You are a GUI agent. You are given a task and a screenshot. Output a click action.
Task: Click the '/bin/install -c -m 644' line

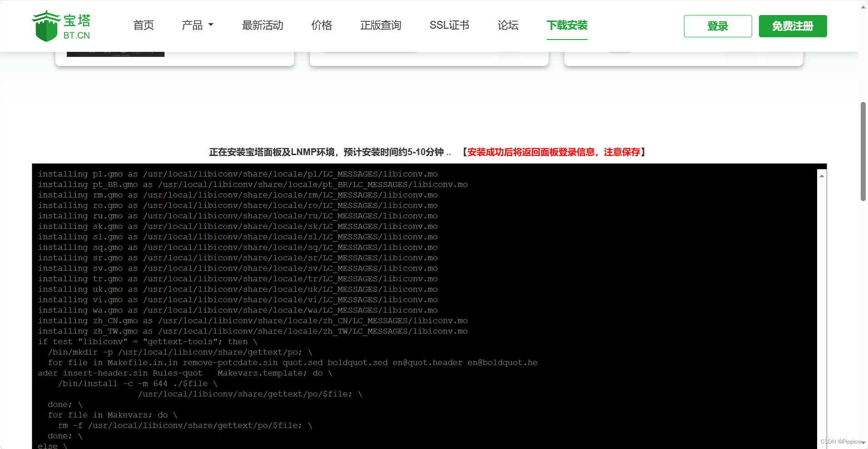coord(138,383)
